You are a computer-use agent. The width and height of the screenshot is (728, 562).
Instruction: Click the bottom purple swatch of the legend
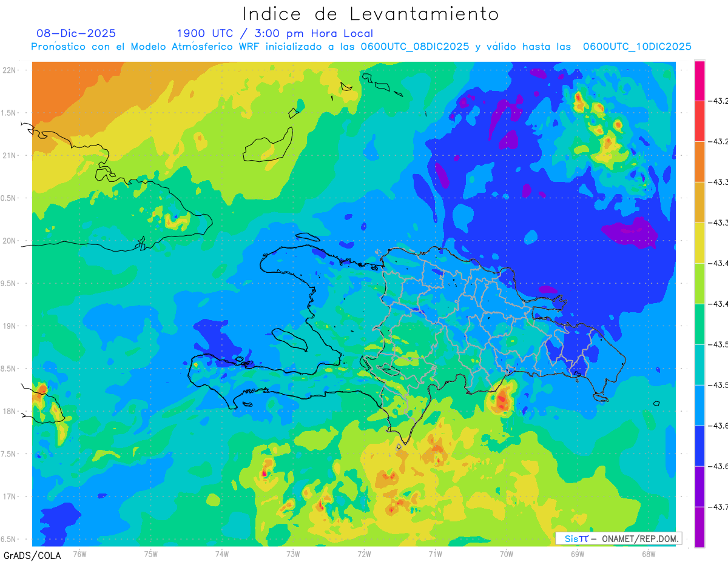[699, 527]
